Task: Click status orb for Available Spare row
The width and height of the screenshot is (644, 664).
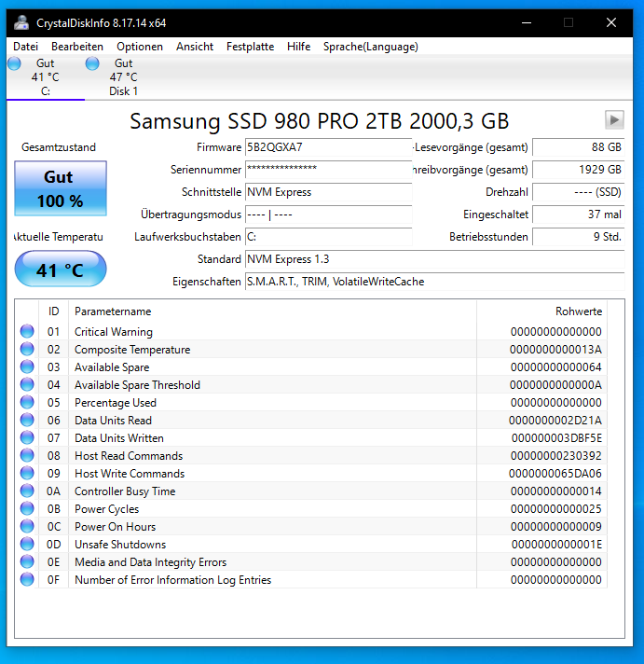Action: [x=27, y=367]
